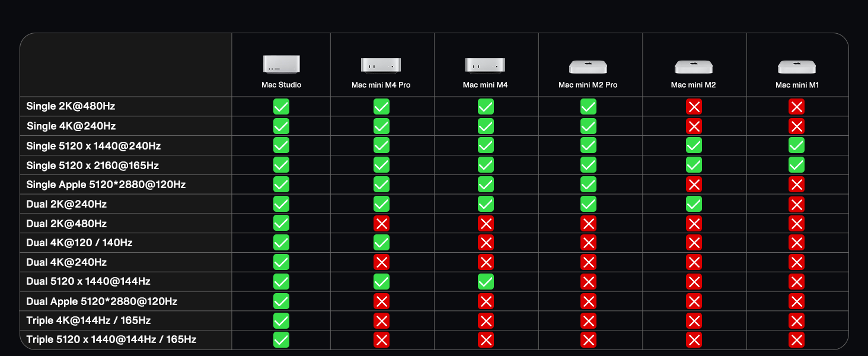
Task: Click green check for Mac mini M2 Single 5120 x 1440@240Hz
Action: pos(694,145)
